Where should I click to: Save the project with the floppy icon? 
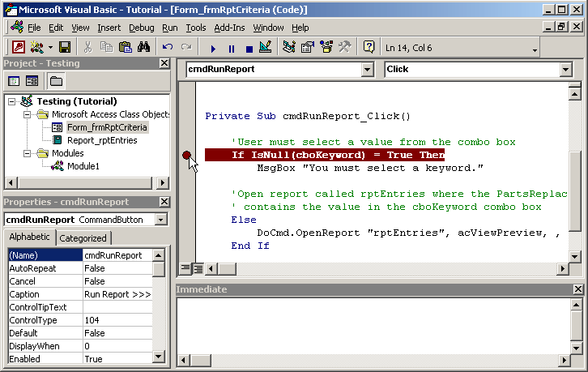[65, 47]
